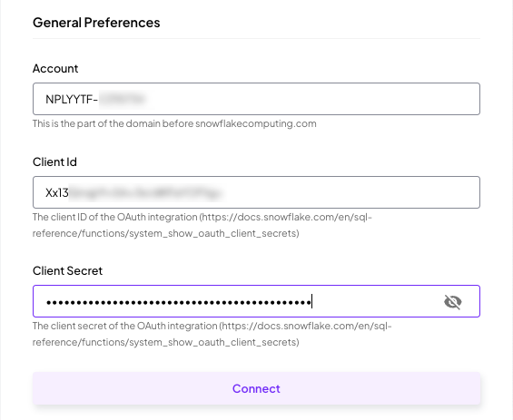Click the "NPLYYTF-" text in Account field
The width and height of the screenshot is (513, 420).
pos(72,99)
